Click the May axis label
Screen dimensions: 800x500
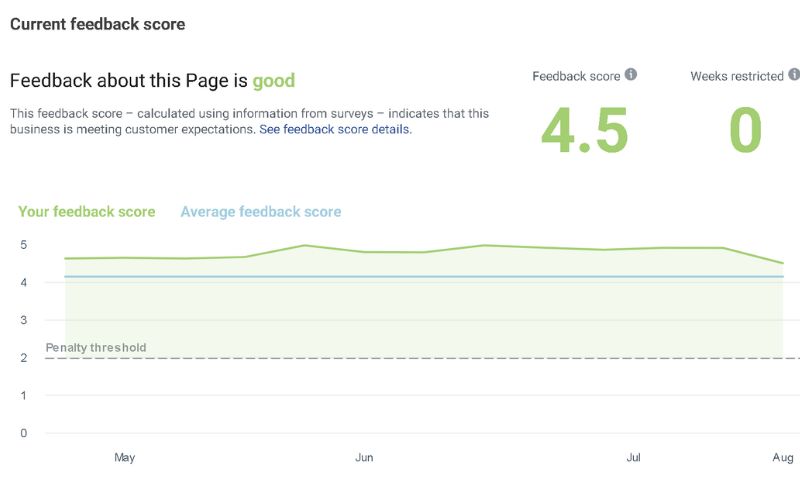(x=124, y=458)
